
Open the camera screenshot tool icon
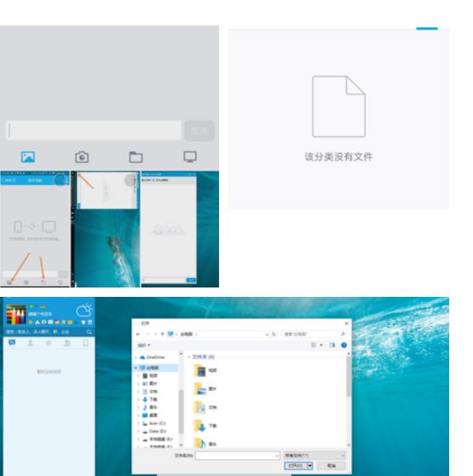82,157
